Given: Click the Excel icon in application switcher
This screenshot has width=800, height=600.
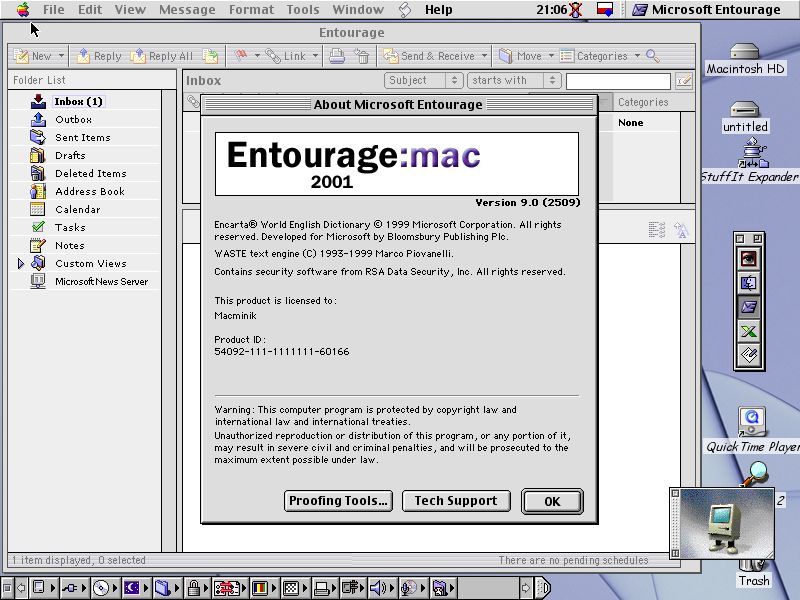Looking at the screenshot, I should pos(748,332).
